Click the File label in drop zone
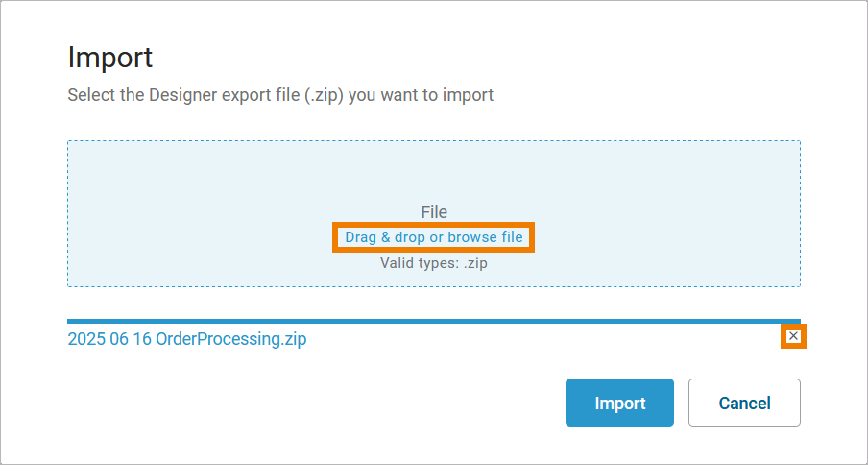Image resolution: width=868 pixels, height=465 pixels. [434, 212]
